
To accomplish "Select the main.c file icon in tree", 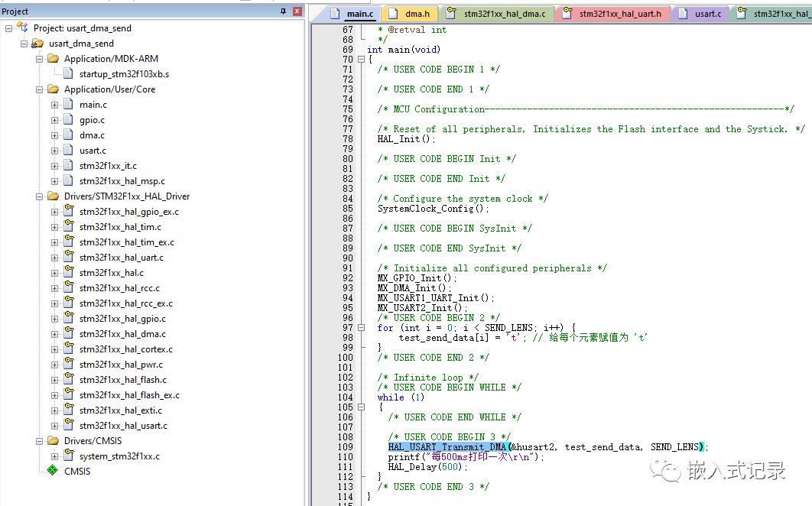I will (68, 105).
